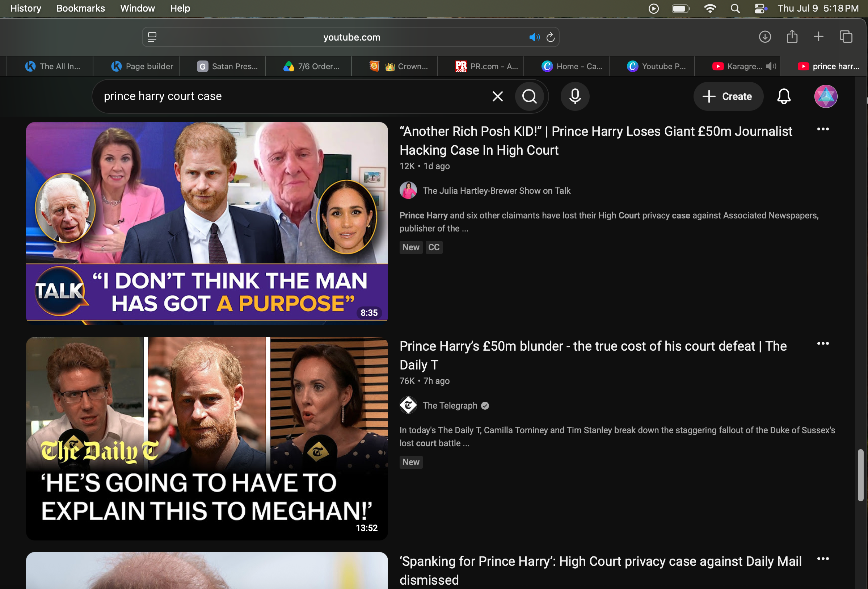Switch to the 'Page builder' tab
The image size is (868, 589).
136,67
